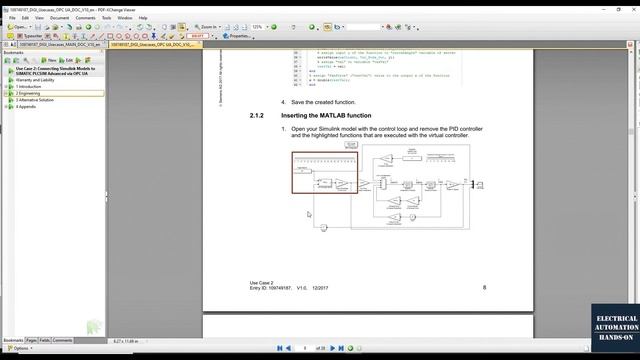Expand the '1 Introduction' bookmark node
This screenshot has width=640, height=360.
point(6,87)
